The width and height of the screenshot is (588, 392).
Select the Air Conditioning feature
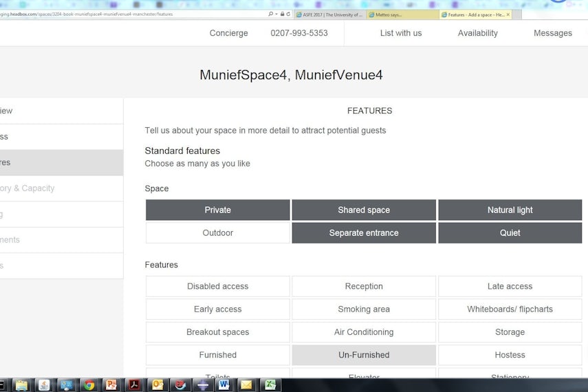[364, 332]
